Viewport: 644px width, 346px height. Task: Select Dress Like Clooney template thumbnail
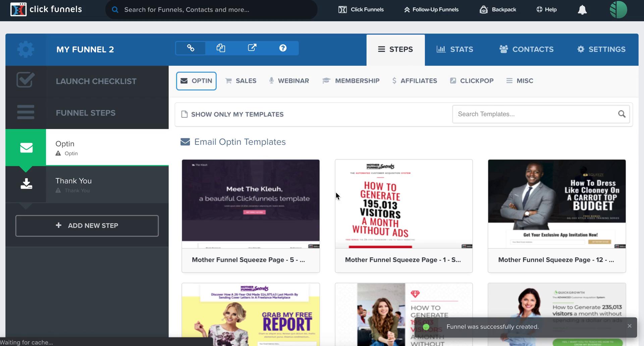(557, 204)
